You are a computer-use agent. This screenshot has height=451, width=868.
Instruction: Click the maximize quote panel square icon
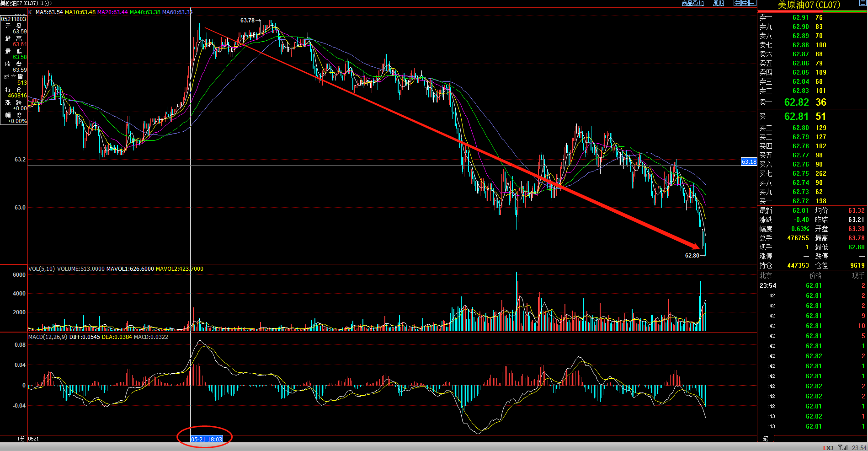pyautogui.click(x=863, y=3)
